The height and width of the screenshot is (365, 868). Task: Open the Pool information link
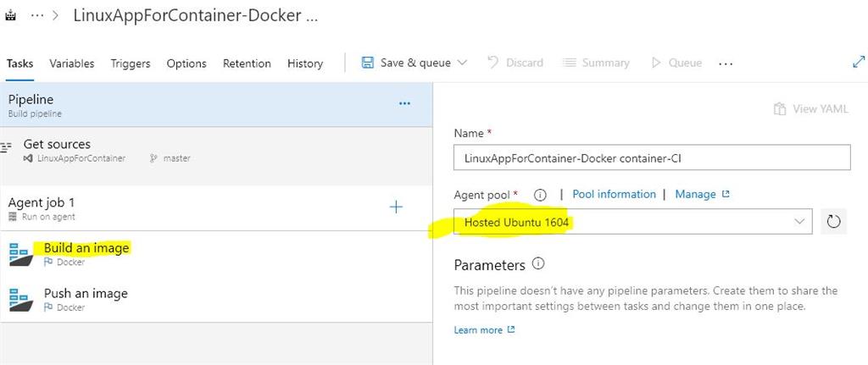click(614, 194)
